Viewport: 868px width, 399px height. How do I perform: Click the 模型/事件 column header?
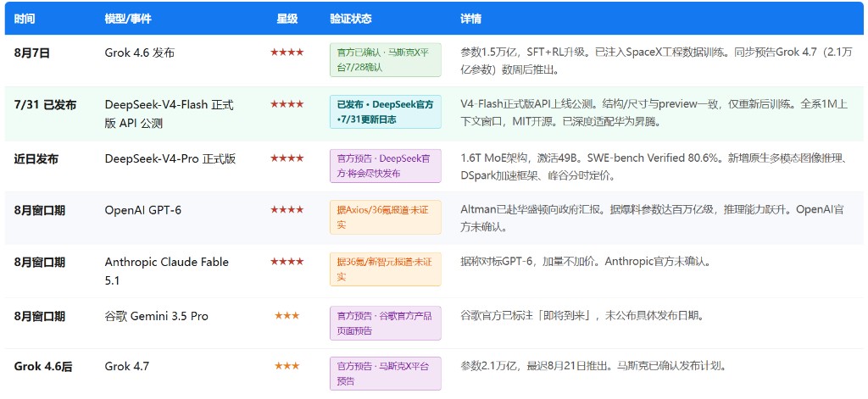point(128,19)
